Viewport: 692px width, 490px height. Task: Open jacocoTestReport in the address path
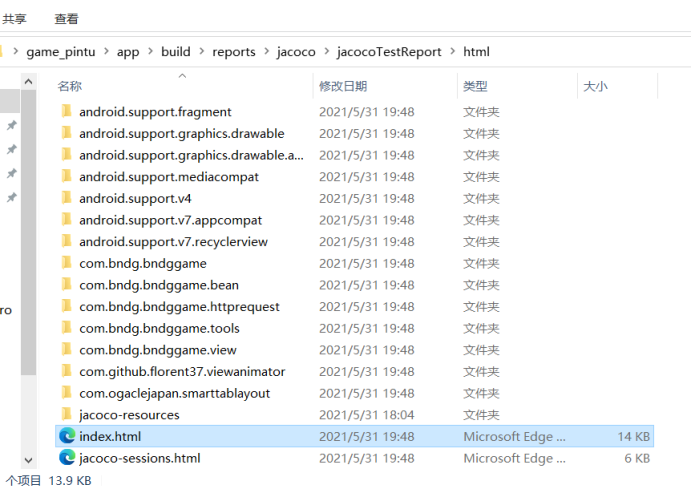tap(389, 52)
